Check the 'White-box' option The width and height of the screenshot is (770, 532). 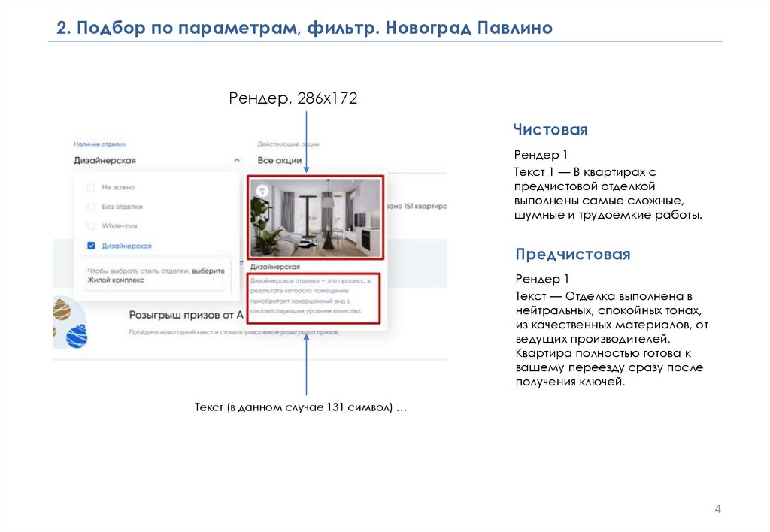coord(91,226)
